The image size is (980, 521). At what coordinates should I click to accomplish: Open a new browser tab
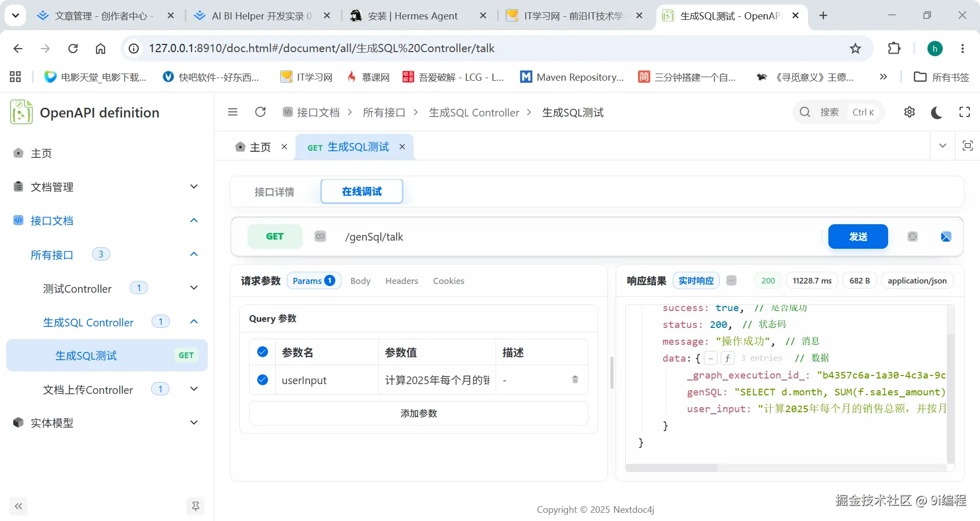823,15
